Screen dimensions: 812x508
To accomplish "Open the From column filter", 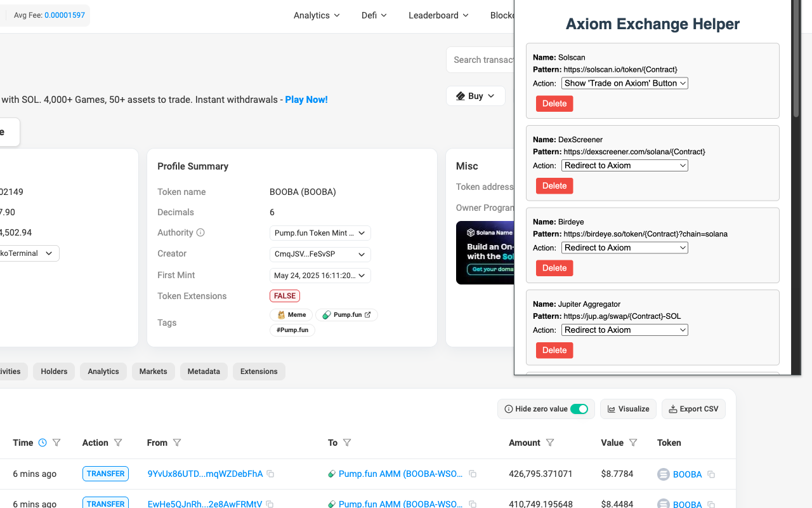I will 177,443.
